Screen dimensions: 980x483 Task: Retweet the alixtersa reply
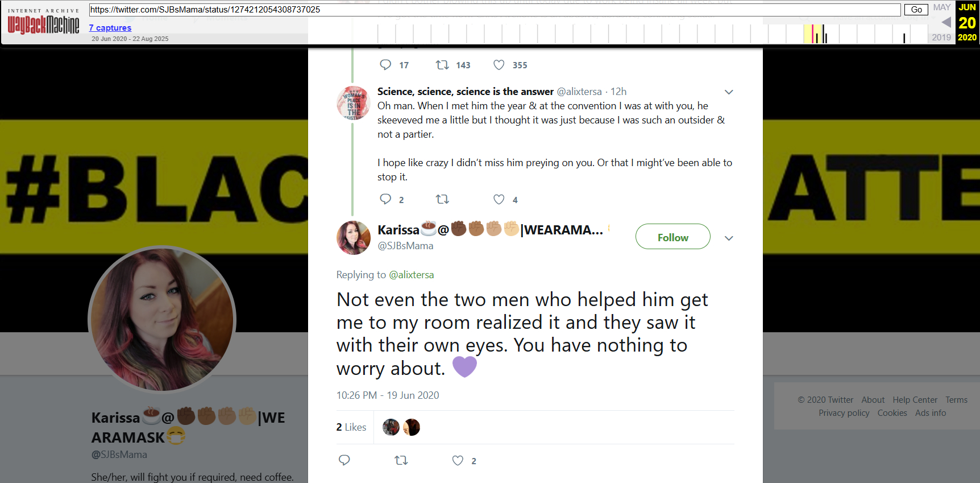point(442,199)
